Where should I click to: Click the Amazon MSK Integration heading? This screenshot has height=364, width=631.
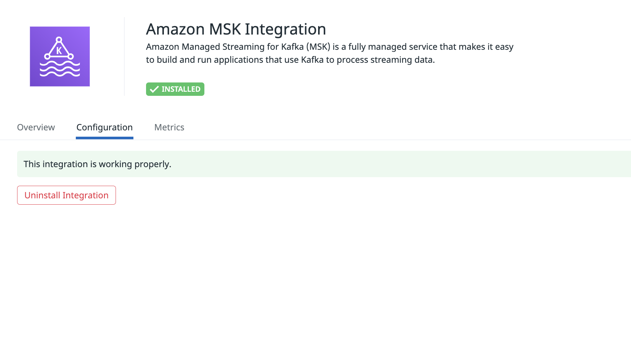[236, 29]
